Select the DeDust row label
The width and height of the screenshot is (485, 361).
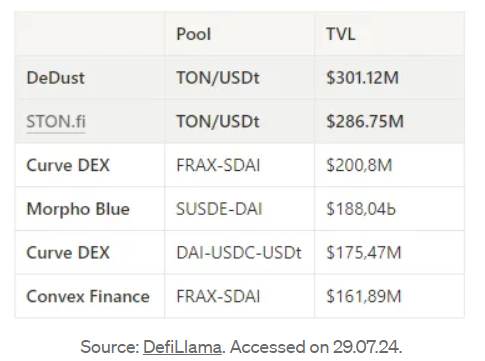coord(56,78)
